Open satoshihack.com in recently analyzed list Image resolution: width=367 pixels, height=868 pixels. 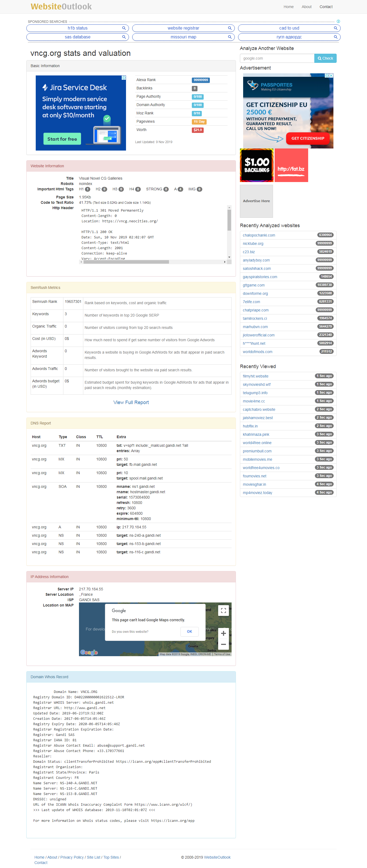tap(257, 268)
